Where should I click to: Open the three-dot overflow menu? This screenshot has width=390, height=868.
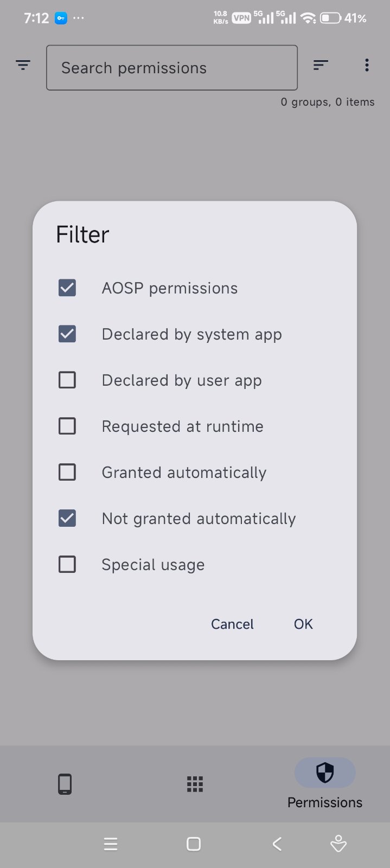367,66
